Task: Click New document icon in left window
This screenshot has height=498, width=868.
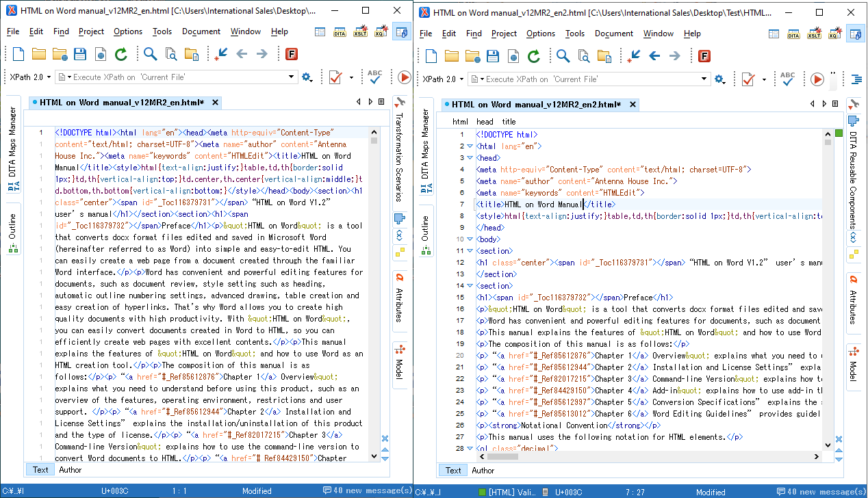Action: [18, 54]
